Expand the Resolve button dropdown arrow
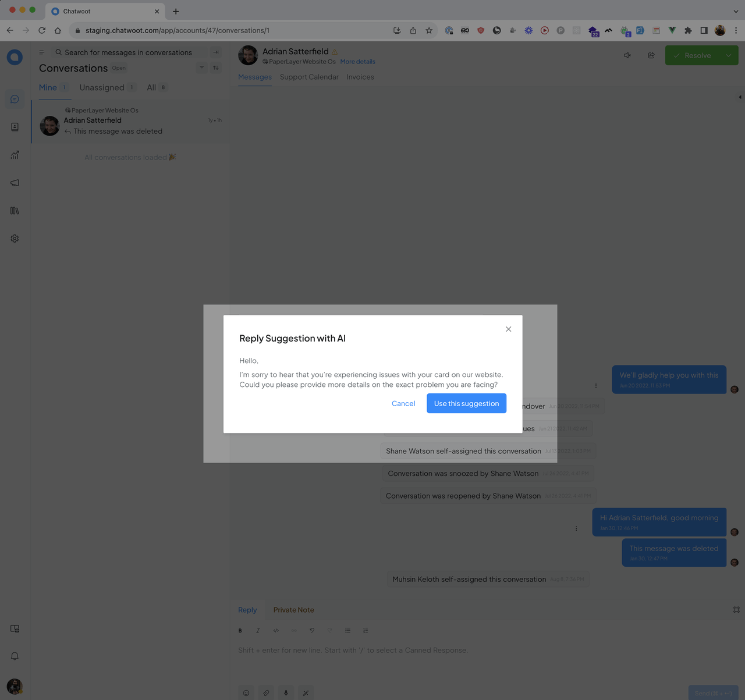 pyautogui.click(x=729, y=55)
